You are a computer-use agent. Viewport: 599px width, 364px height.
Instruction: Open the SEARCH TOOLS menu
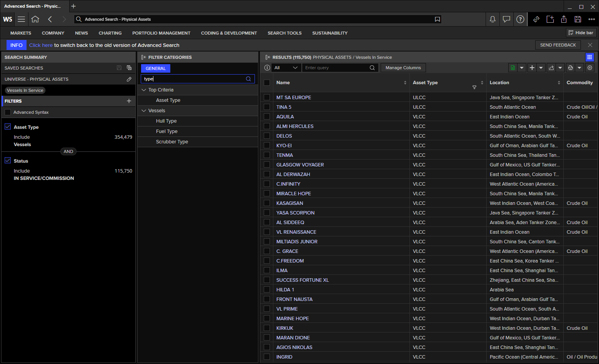click(285, 33)
